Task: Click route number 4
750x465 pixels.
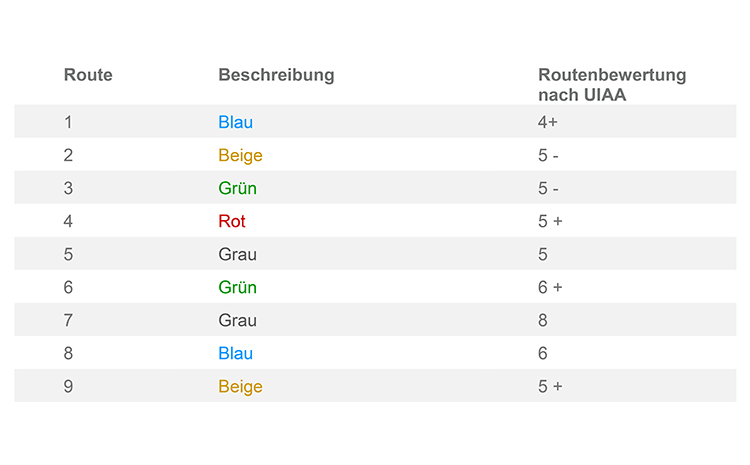Action: 68,221
